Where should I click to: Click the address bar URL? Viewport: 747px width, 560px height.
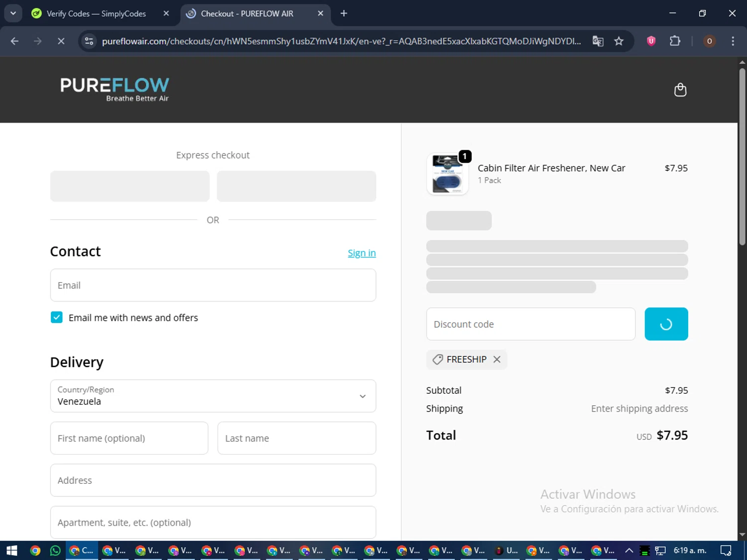pos(341,41)
